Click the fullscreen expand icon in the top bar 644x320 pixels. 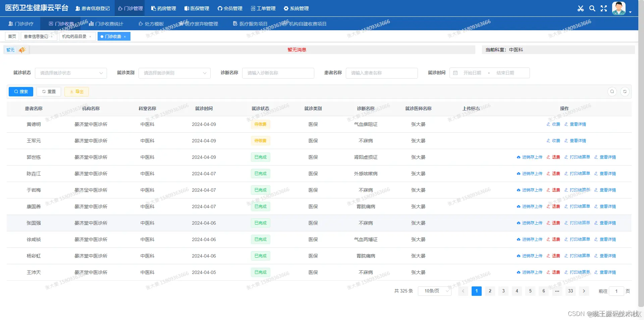tap(604, 8)
